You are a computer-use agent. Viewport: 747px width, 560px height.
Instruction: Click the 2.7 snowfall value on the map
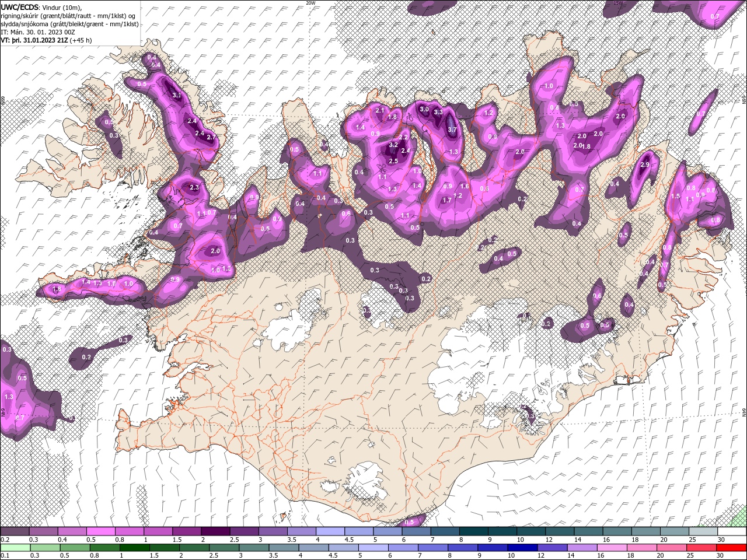pos(211,138)
